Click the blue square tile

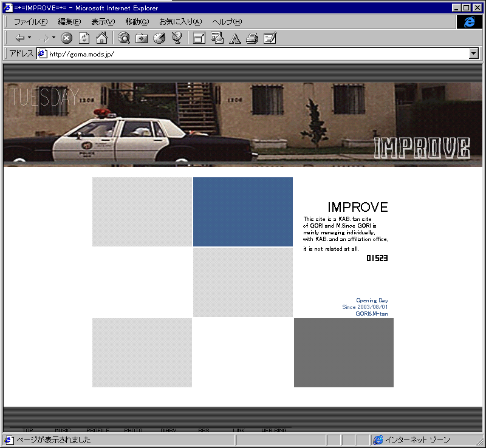pyautogui.click(x=242, y=212)
